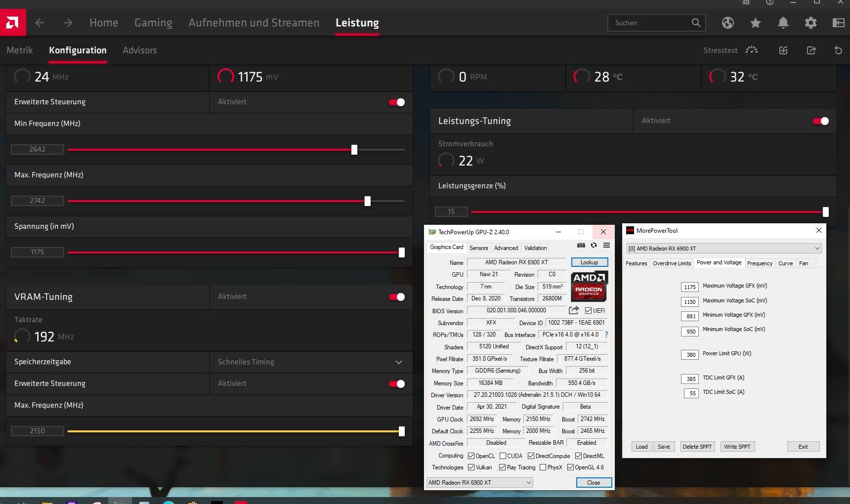
Task: Click TDC Limit GFX field 385
Action: [690, 379]
